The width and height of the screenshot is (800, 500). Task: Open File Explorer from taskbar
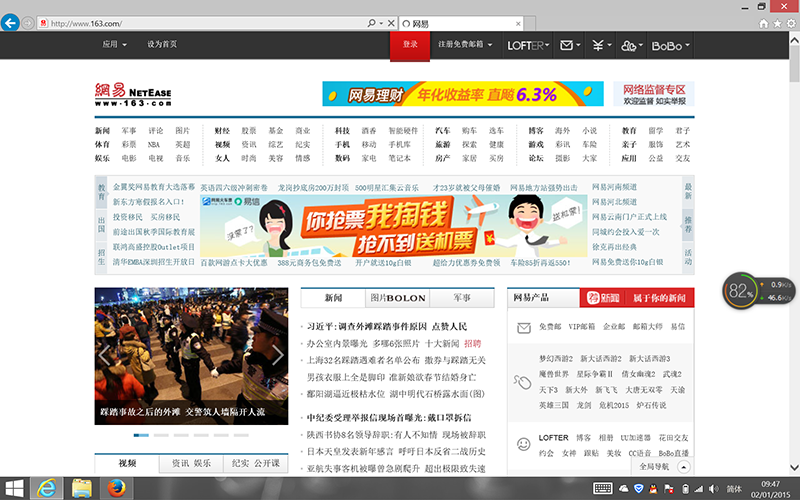(81, 489)
